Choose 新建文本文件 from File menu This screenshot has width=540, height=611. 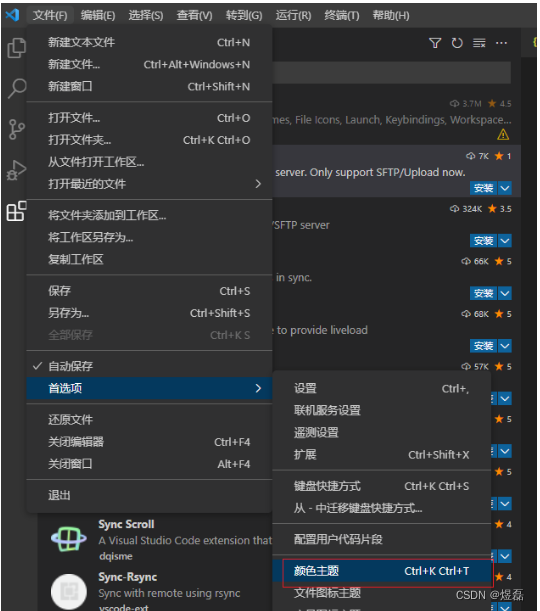coord(149,42)
